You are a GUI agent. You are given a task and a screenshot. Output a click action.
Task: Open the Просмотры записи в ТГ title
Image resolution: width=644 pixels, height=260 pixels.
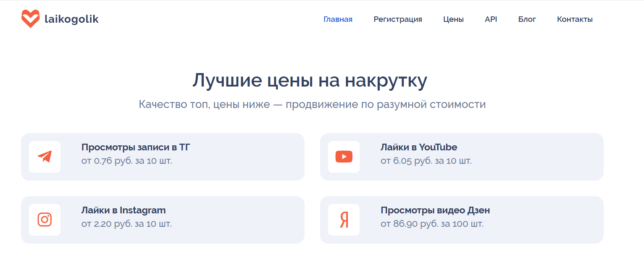coord(136,147)
